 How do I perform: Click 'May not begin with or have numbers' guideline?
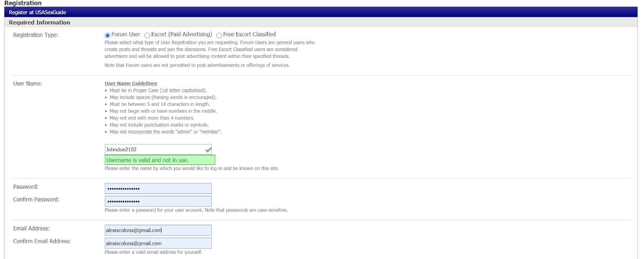click(163, 111)
